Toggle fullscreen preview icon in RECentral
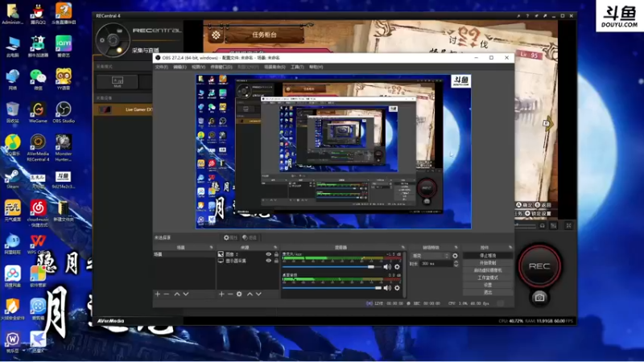 pos(569,225)
